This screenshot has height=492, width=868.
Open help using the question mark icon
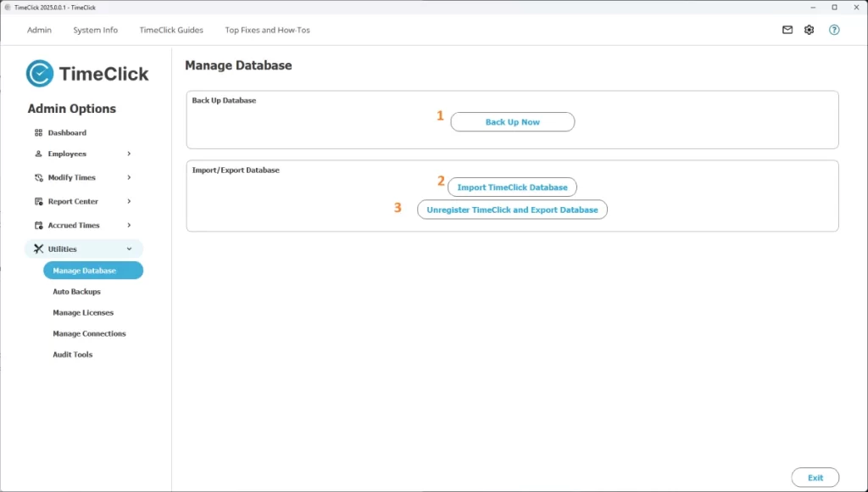[833, 30]
